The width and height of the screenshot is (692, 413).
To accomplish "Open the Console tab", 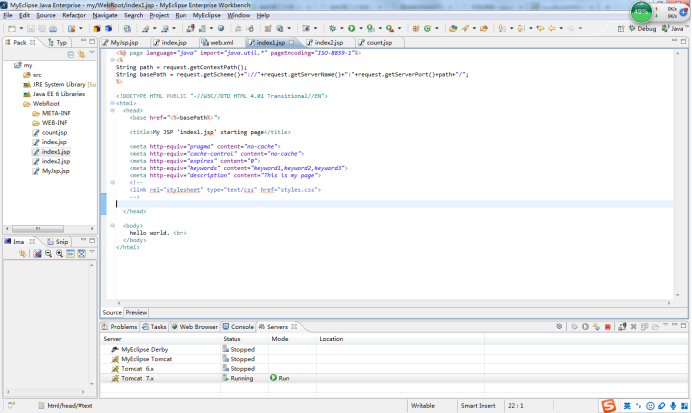I will (238, 327).
